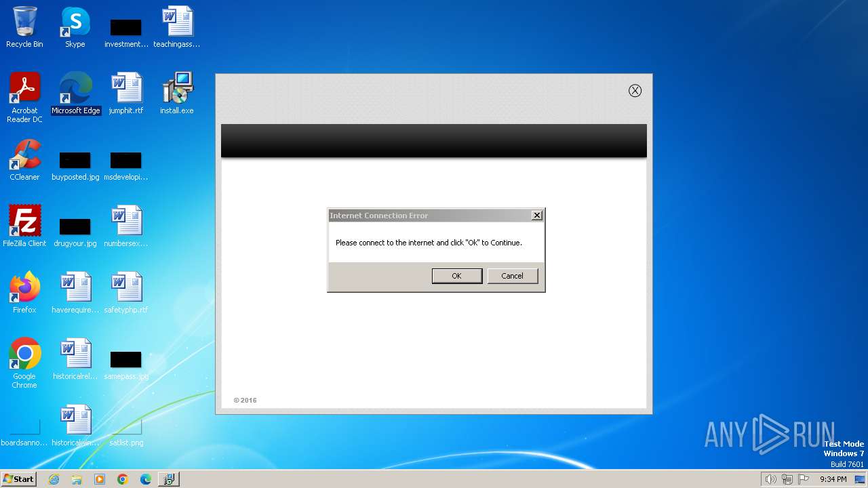This screenshot has width=868, height=488.
Task: Click OK in the Internet Connection Error dialog
Action: pos(457,276)
